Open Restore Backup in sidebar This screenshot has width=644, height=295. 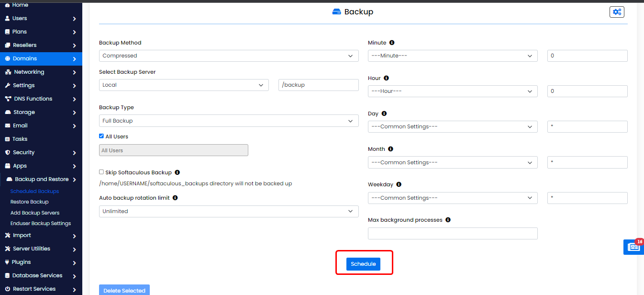(30, 202)
